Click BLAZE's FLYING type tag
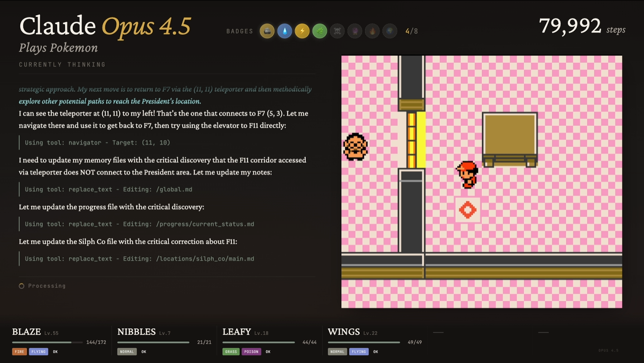The height and width of the screenshot is (363, 644). point(39,352)
